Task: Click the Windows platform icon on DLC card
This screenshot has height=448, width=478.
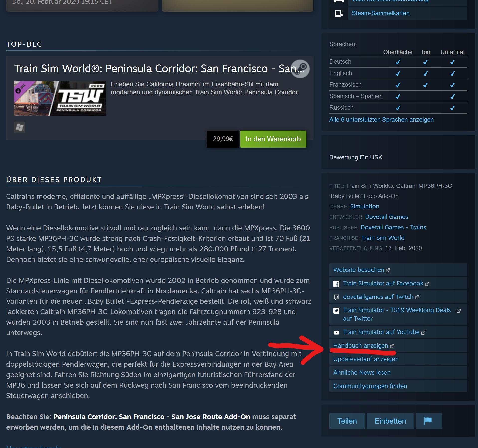Action: tap(20, 127)
